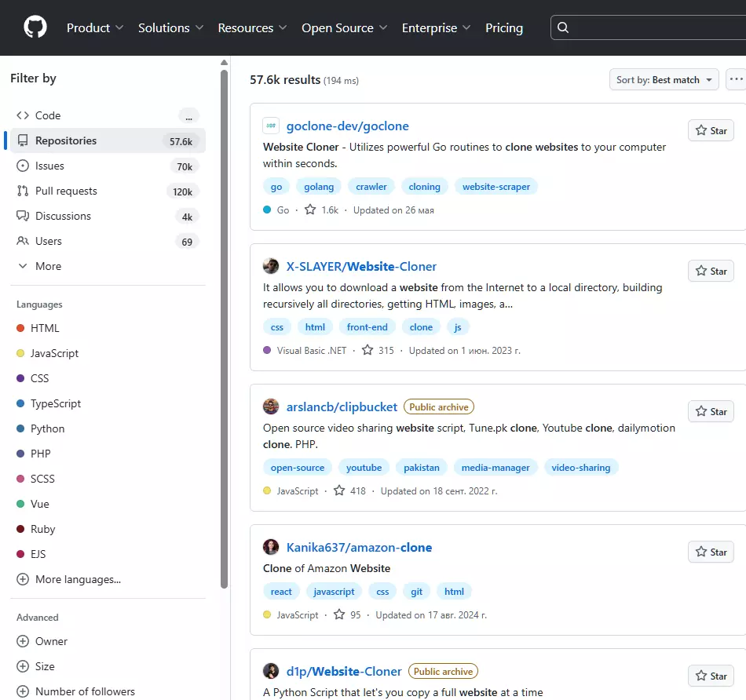Click star count 95 of amazon-clone
Viewport: 746px width, 700px height.
pos(347,615)
